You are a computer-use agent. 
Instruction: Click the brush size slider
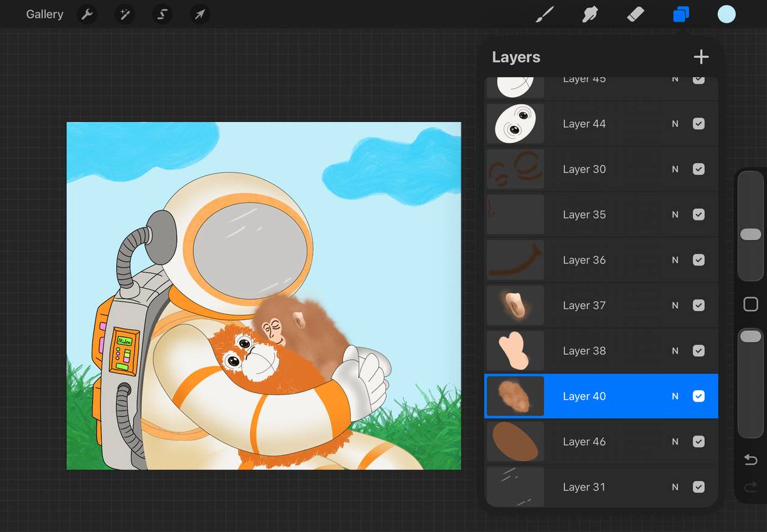point(750,226)
